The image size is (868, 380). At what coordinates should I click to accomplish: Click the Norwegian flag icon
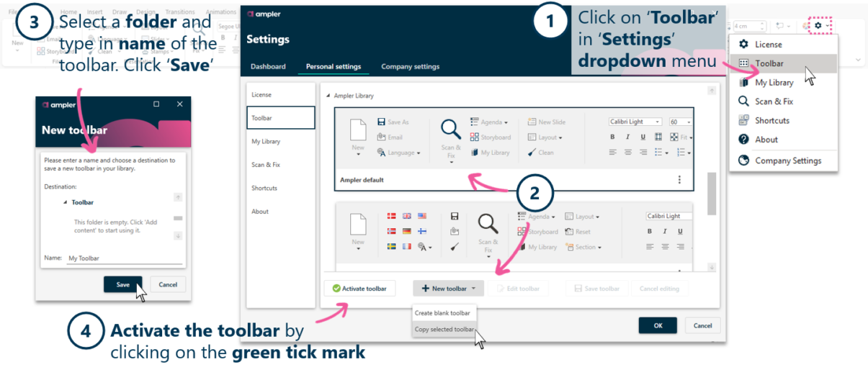pos(392,231)
